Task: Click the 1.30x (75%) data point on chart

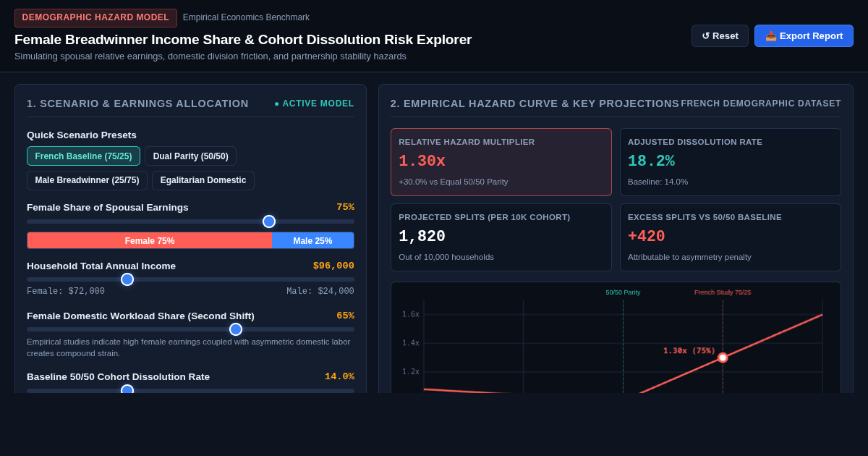Action: tap(723, 358)
